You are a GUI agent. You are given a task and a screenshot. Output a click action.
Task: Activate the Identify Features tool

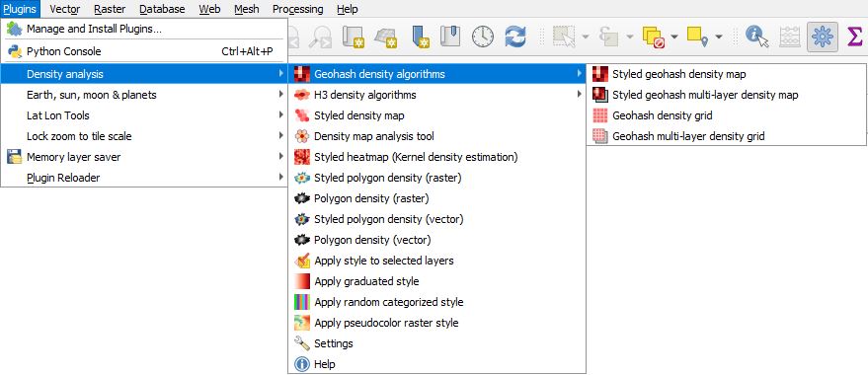coord(756,37)
